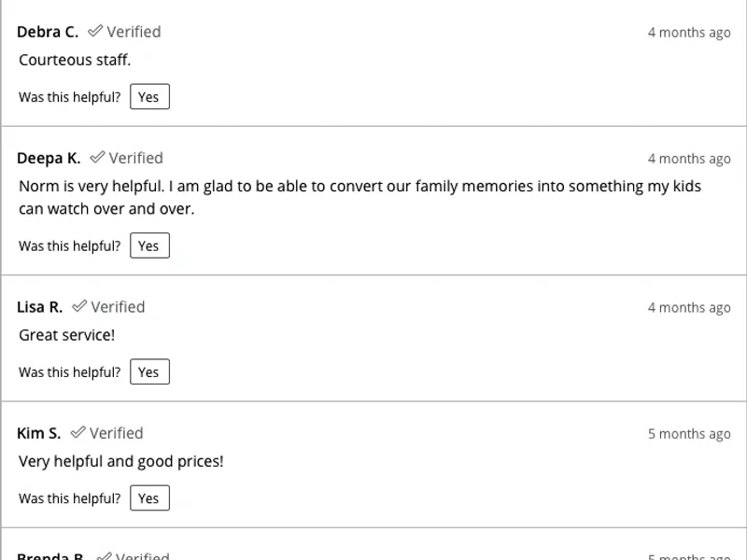This screenshot has width=747, height=560.
Task: Click verified checkmark icon beside Kim S.
Action: coord(78,432)
